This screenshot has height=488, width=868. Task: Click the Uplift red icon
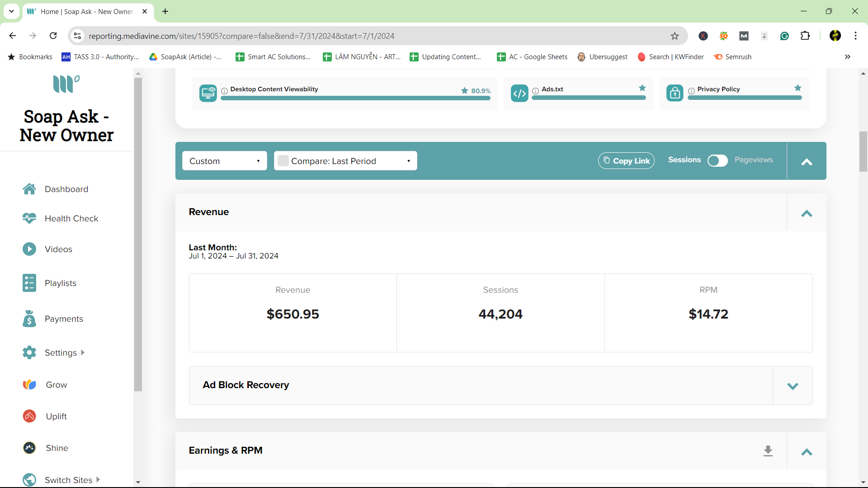click(x=29, y=416)
